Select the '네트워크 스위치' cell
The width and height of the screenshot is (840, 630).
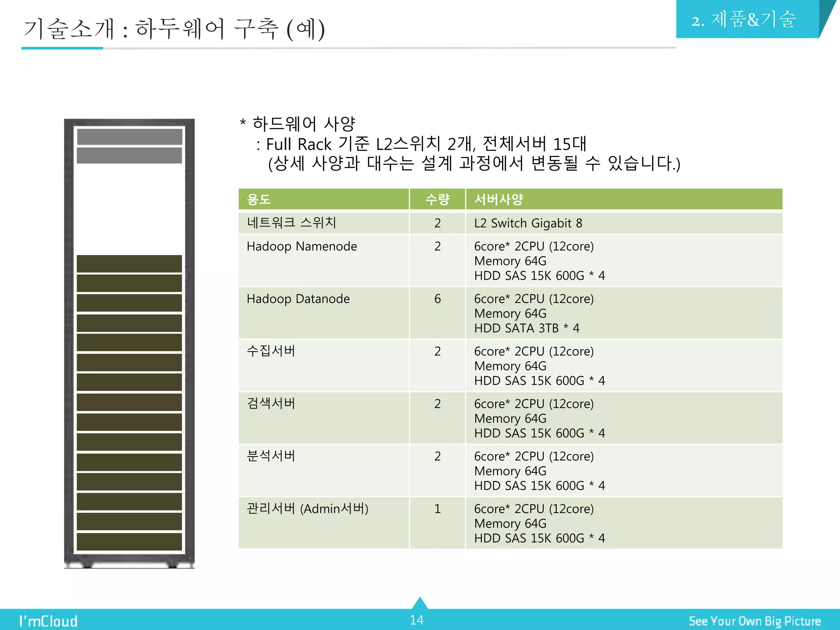click(x=324, y=223)
